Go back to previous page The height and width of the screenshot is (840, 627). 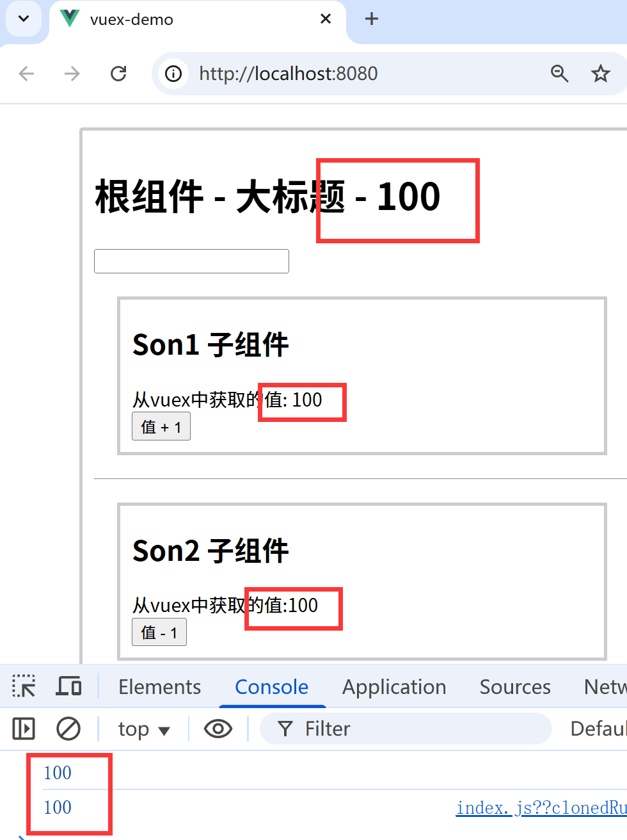(26, 74)
